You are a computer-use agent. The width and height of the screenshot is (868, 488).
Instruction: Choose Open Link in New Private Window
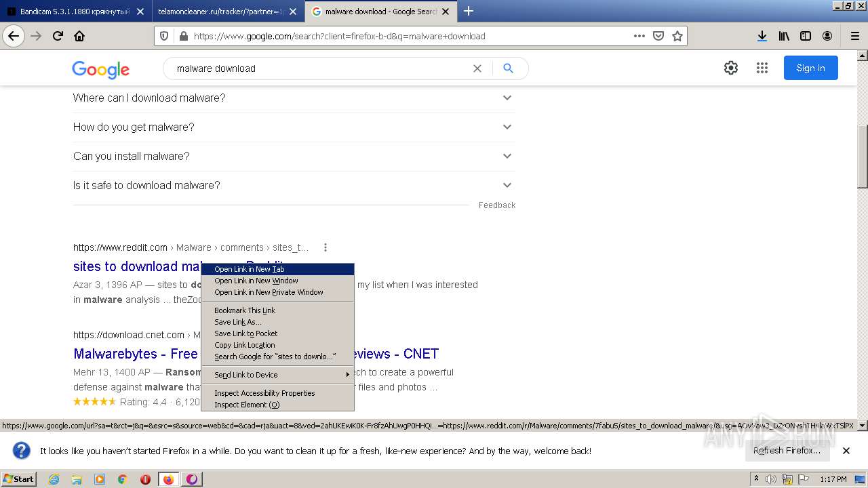pyautogui.click(x=277, y=292)
